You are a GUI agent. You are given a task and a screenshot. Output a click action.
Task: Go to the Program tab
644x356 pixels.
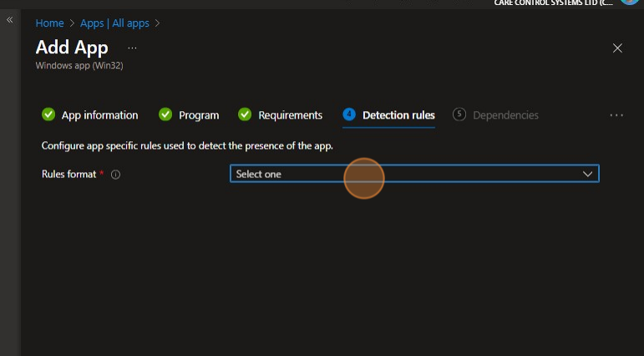tap(199, 115)
